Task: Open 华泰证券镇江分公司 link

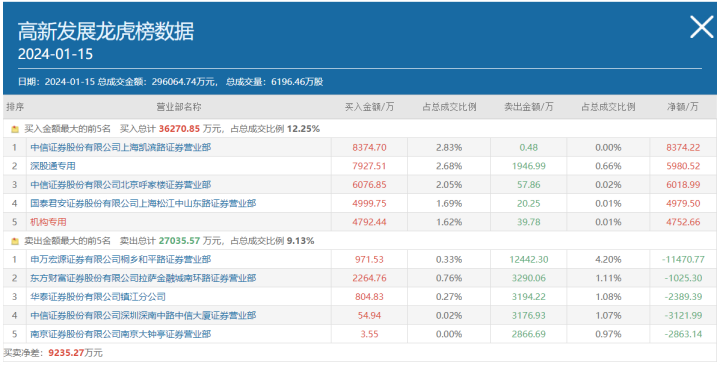Action: [98, 297]
